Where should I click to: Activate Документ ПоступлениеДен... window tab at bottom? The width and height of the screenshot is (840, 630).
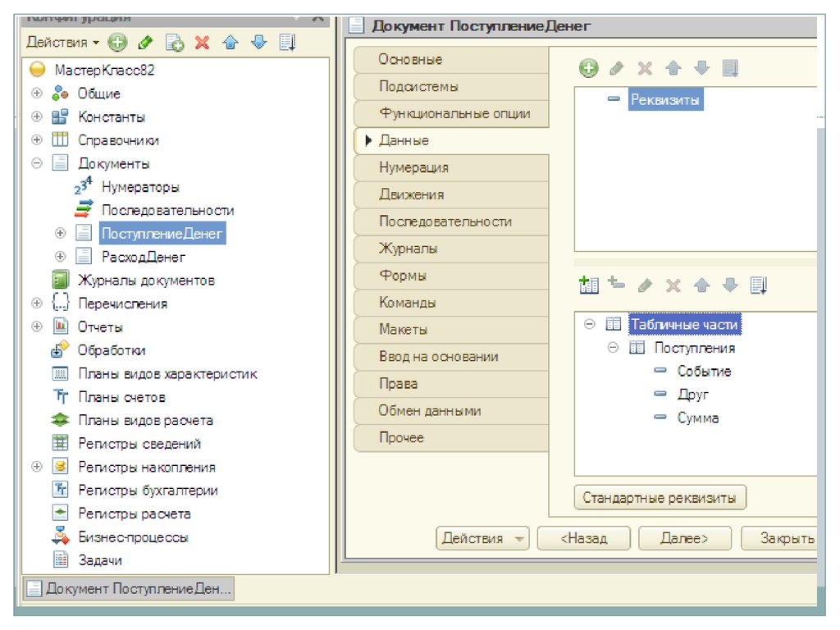coord(129,588)
